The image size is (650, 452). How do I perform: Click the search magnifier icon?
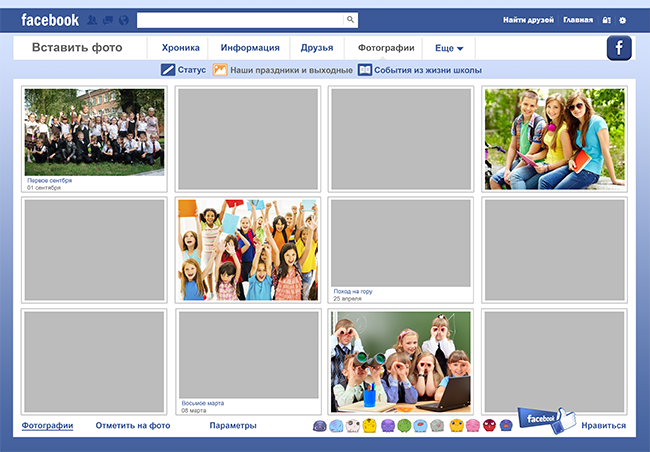(350, 19)
